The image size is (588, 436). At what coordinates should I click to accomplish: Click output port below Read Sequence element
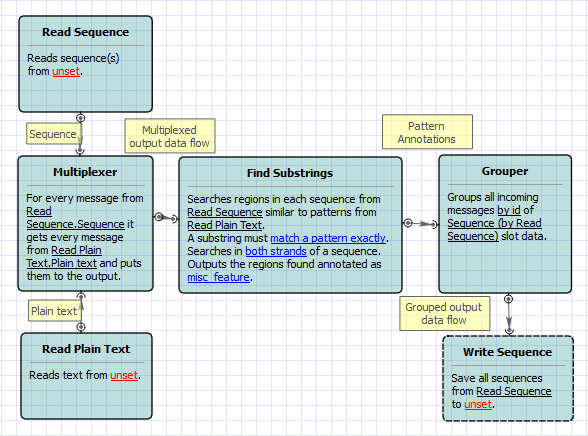click(80, 118)
